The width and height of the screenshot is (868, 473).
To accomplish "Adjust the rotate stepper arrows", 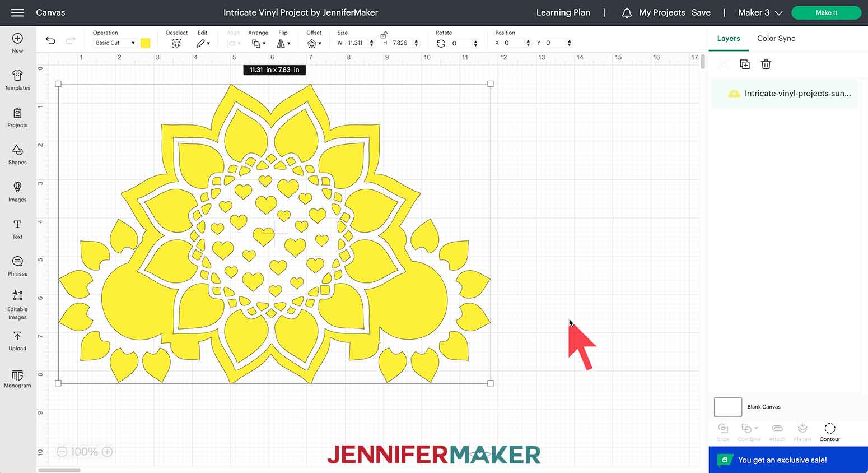I will pyautogui.click(x=476, y=43).
